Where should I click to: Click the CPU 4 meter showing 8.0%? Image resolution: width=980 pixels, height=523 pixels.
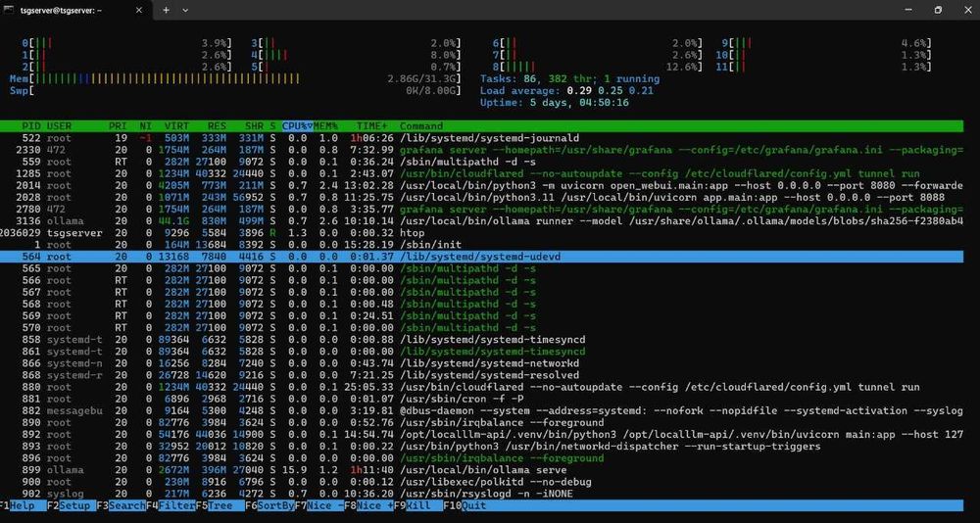[x=356, y=55]
